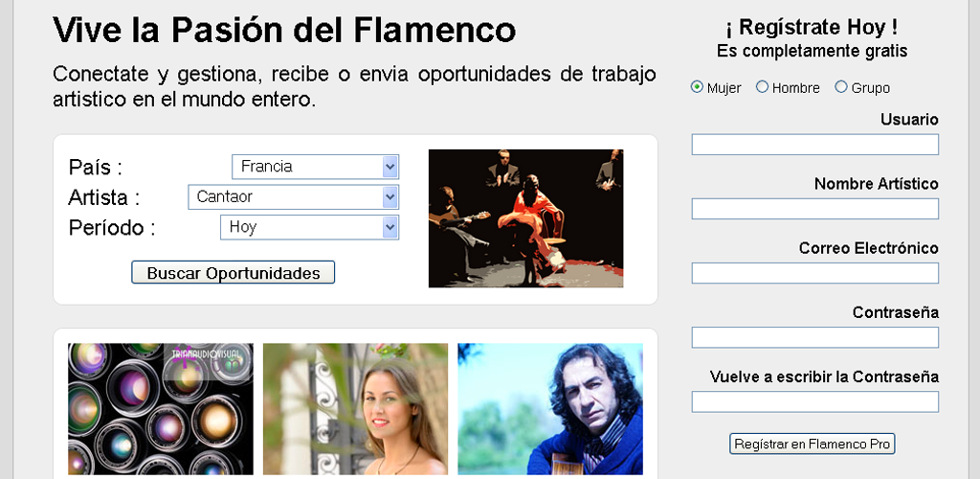This screenshot has width=980, height=479.
Task: Click the Vive la Pasión del Flamenco heading
Action: (284, 30)
